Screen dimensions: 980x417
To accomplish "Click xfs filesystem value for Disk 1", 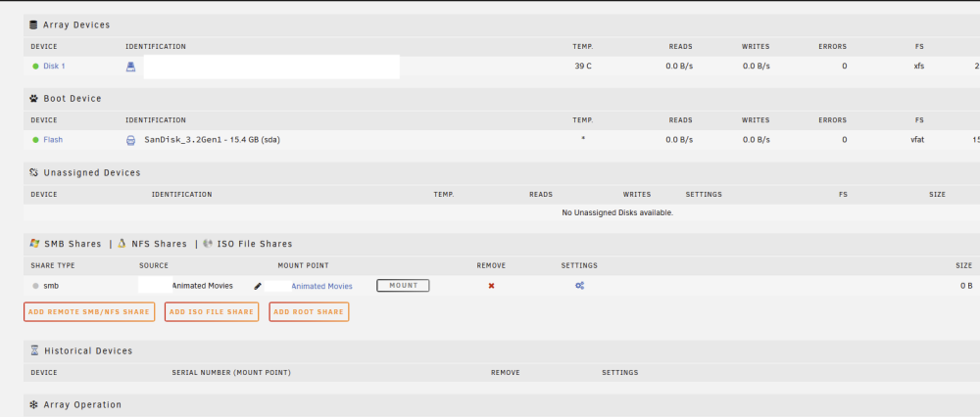I will point(919,67).
